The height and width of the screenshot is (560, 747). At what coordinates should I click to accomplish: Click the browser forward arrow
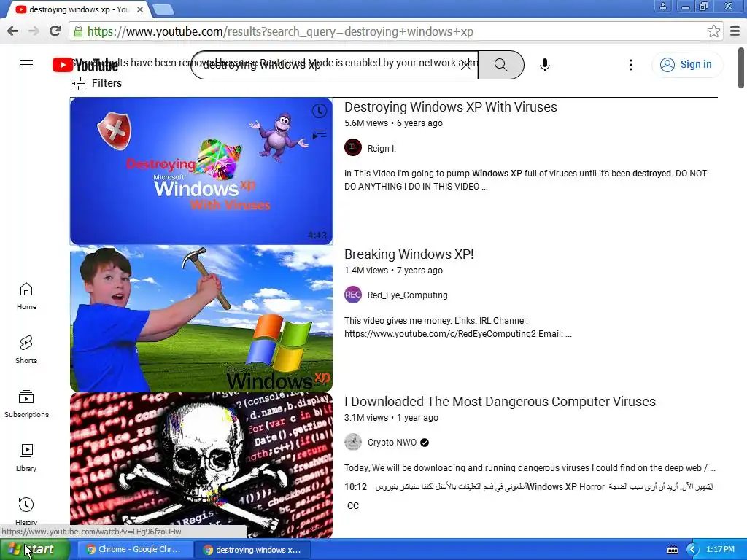click(x=34, y=31)
